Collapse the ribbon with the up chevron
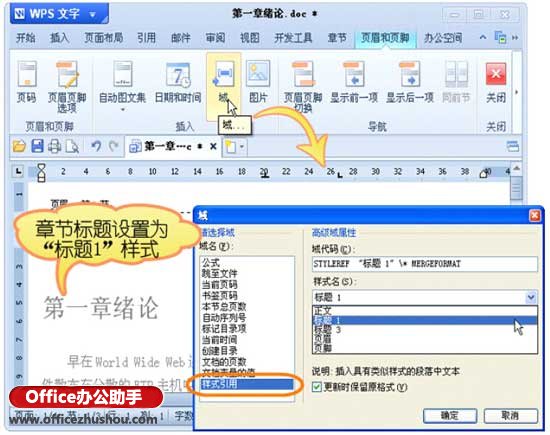The width and height of the screenshot is (550, 435). point(483,37)
